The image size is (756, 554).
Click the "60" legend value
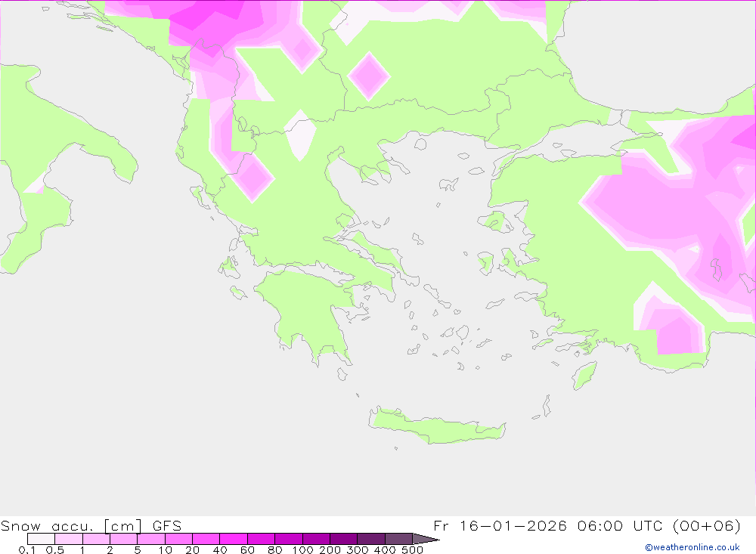(x=247, y=549)
